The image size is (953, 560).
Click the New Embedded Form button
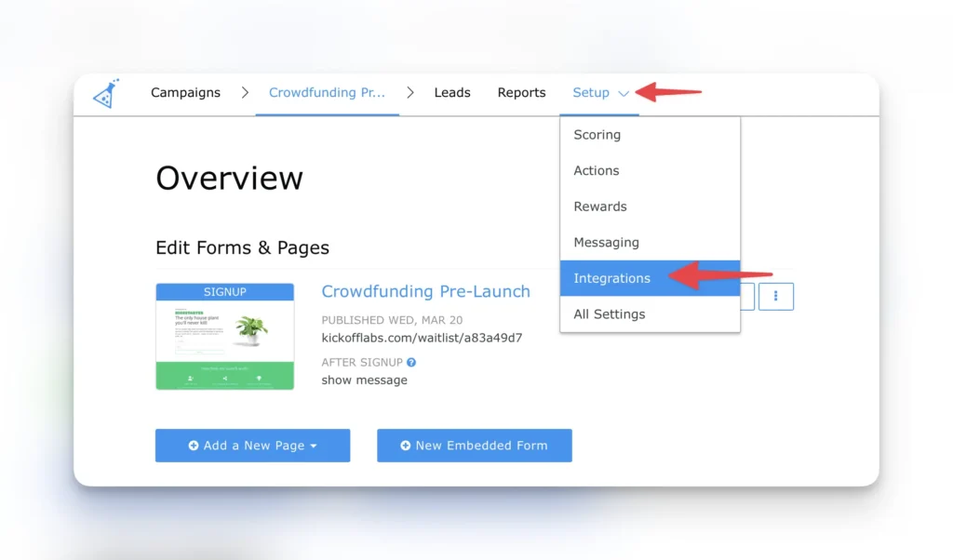coord(474,446)
